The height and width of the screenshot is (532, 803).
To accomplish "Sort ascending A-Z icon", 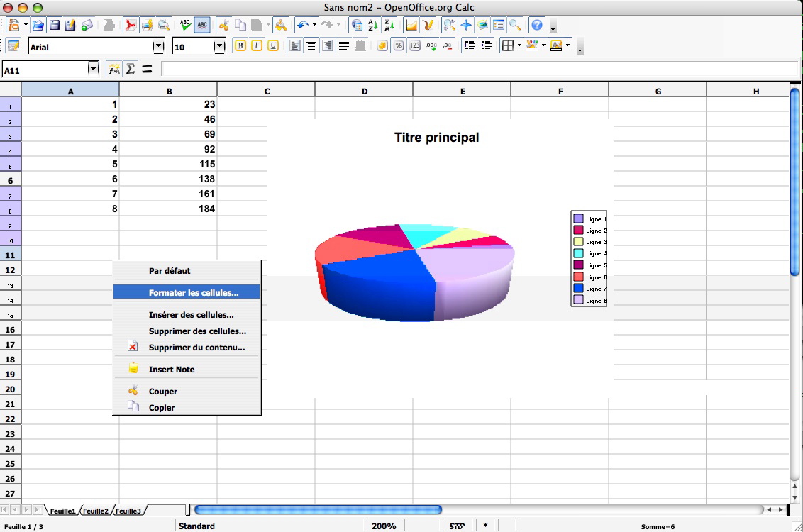I will pyautogui.click(x=373, y=25).
